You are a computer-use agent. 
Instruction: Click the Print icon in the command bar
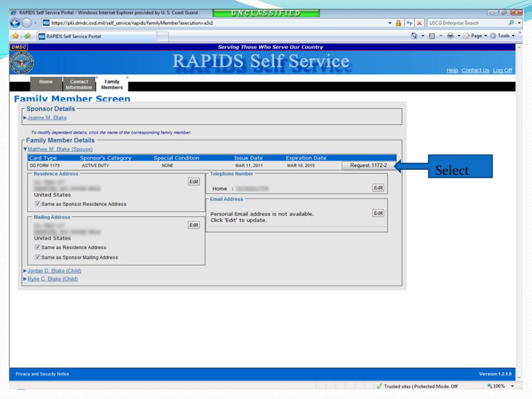pos(450,36)
